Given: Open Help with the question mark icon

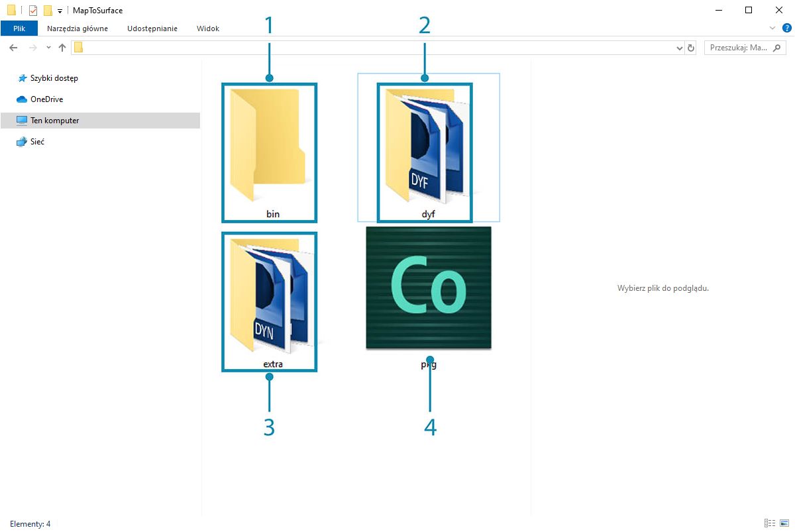Looking at the screenshot, I should (x=787, y=28).
